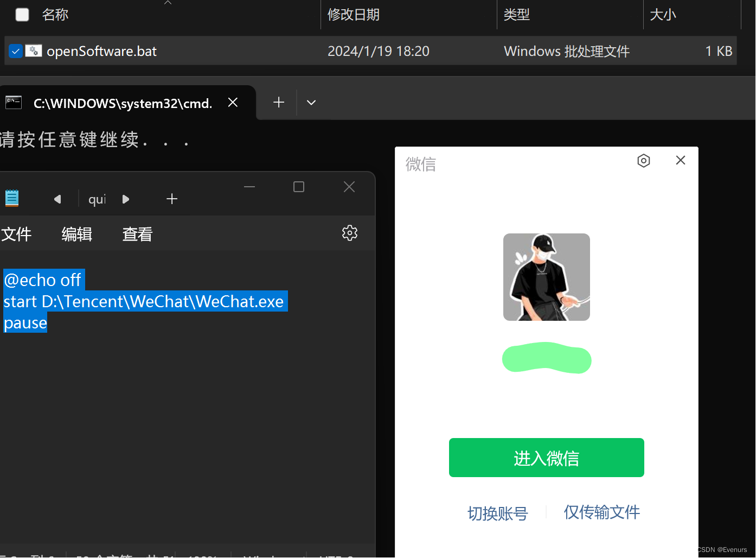
Task: Close the cmd terminal tab
Action: [x=233, y=102]
